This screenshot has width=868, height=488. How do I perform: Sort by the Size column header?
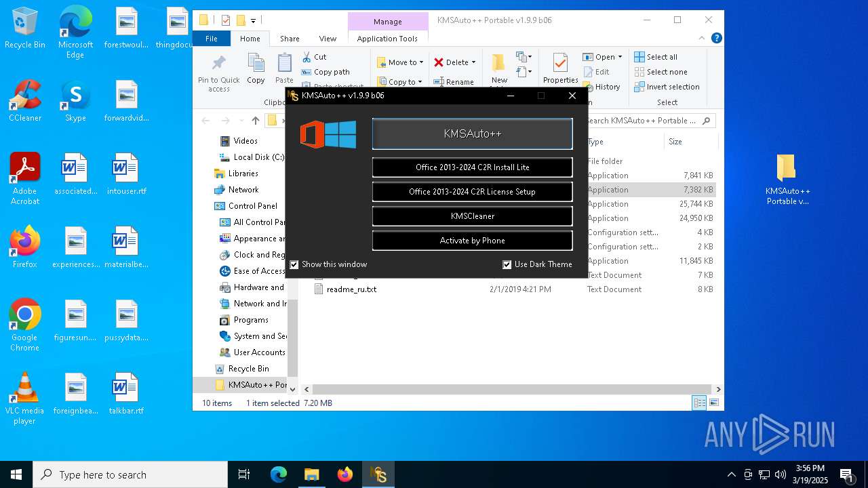675,142
